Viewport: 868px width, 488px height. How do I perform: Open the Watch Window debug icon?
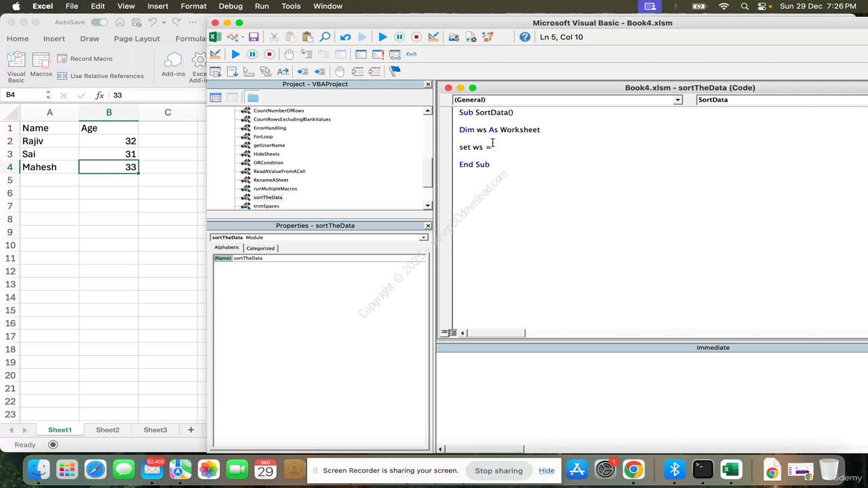[395, 54]
